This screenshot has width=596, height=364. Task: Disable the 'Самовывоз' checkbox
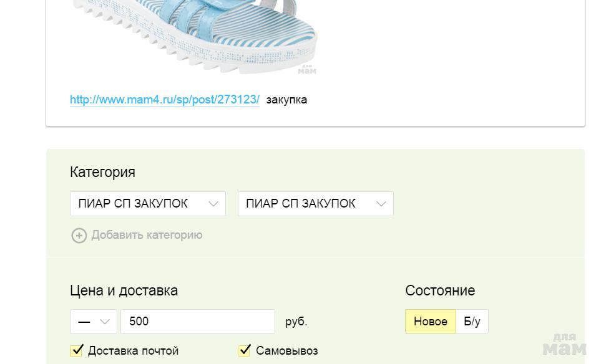(x=245, y=350)
